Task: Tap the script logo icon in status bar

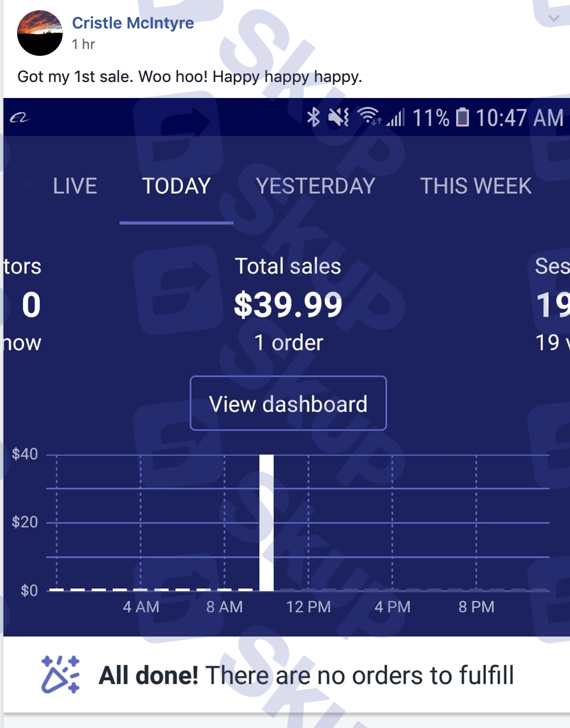Action: [x=19, y=118]
